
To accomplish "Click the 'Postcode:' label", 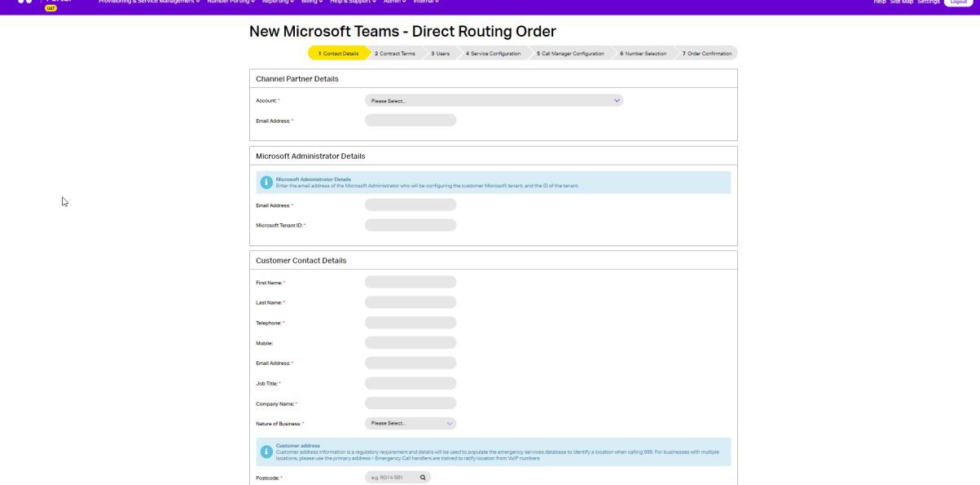I will click(x=270, y=478).
